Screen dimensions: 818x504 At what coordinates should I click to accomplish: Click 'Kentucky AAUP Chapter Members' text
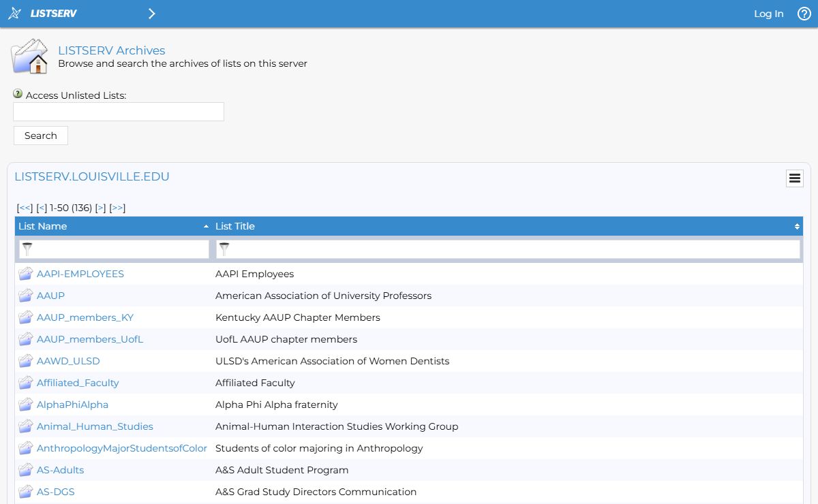pyautogui.click(x=298, y=317)
